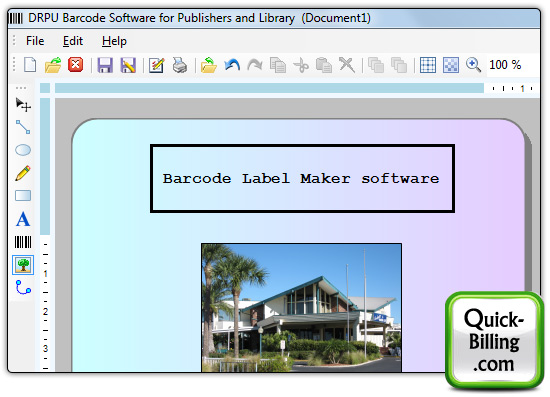
Task: Select the Rectangle tool
Action: [23, 195]
